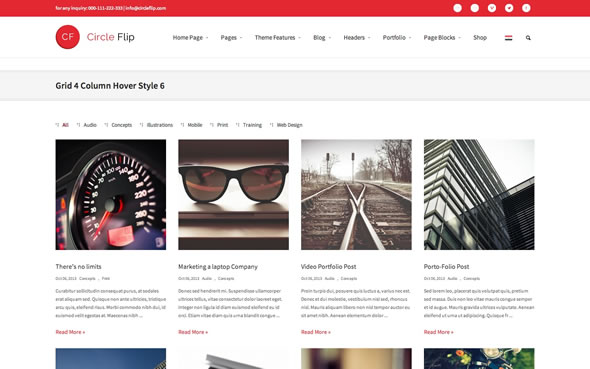Click Read More under Video Portfolio Post

point(316,332)
